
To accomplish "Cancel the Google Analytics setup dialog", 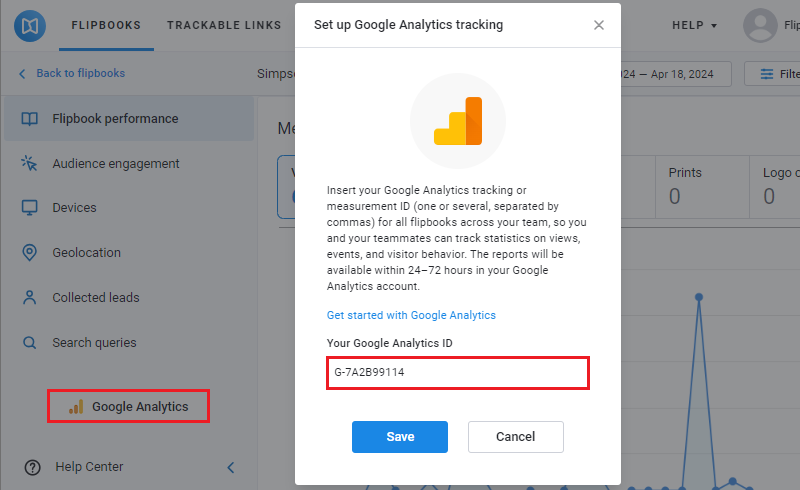I will point(516,437).
